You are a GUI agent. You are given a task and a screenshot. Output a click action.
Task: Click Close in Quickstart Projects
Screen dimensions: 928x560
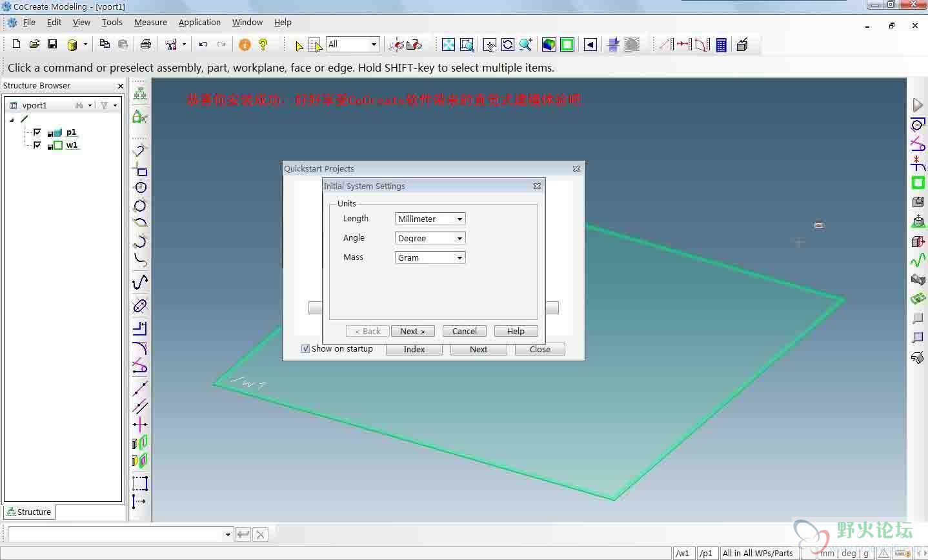click(x=540, y=349)
